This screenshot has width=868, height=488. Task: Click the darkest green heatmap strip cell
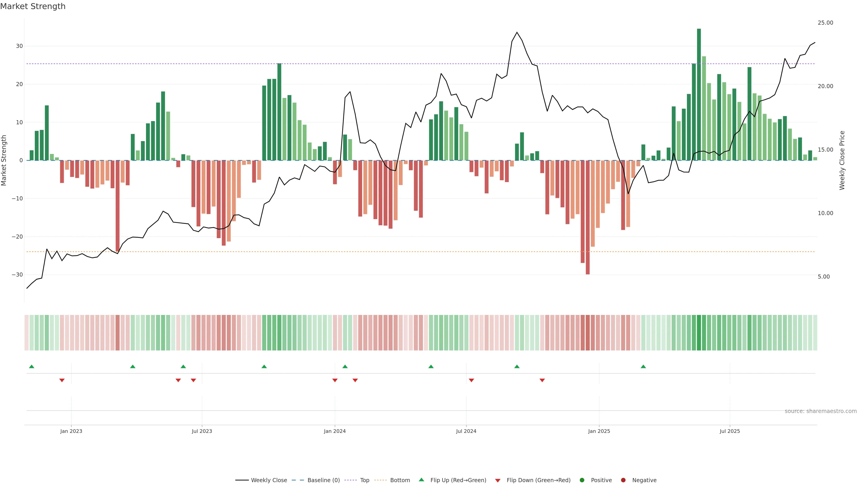click(x=699, y=332)
